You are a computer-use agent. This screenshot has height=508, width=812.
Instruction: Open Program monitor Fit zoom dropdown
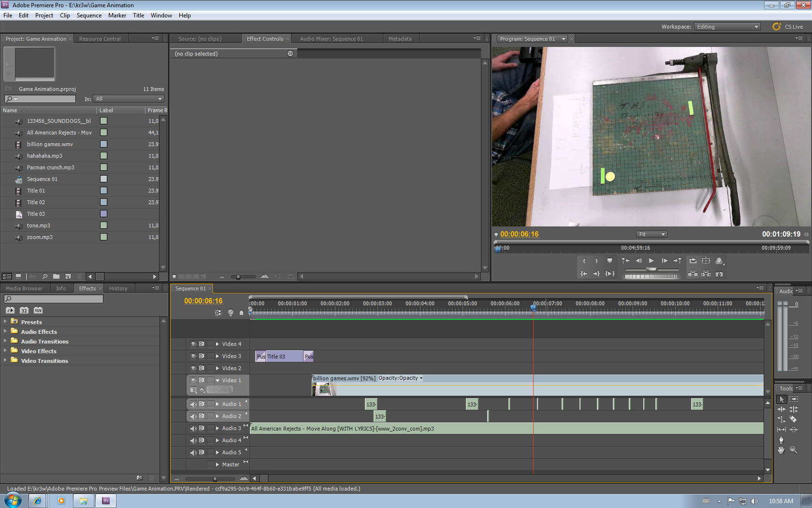pos(652,234)
